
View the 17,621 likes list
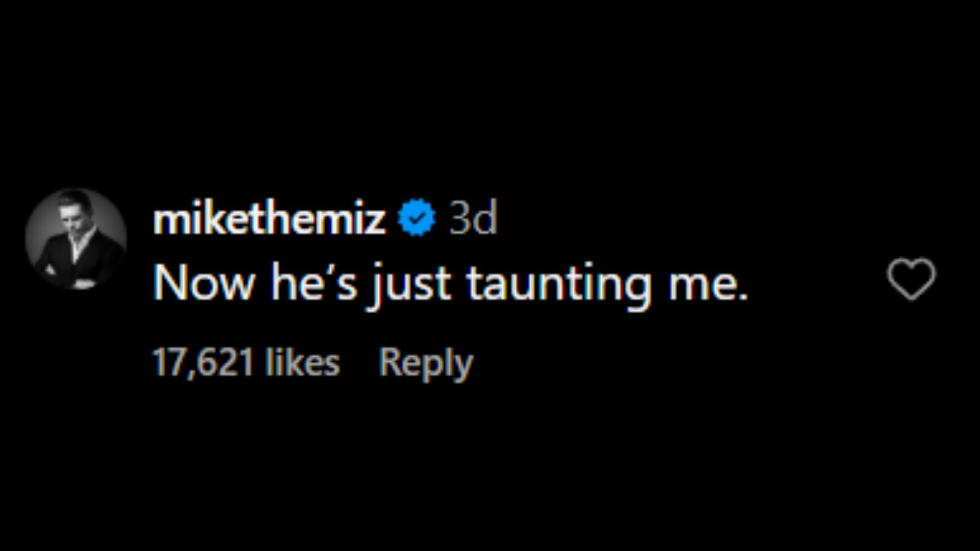click(246, 363)
